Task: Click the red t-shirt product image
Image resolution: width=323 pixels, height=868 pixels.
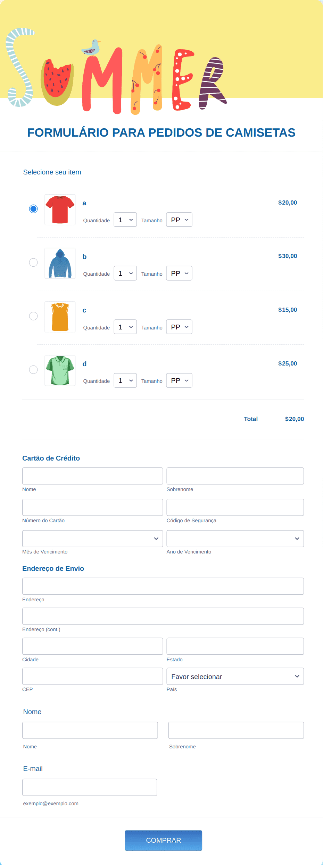Action: pos(60,209)
